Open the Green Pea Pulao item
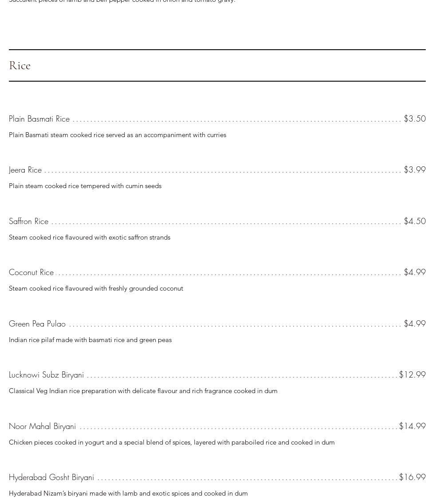 tap(37, 324)
